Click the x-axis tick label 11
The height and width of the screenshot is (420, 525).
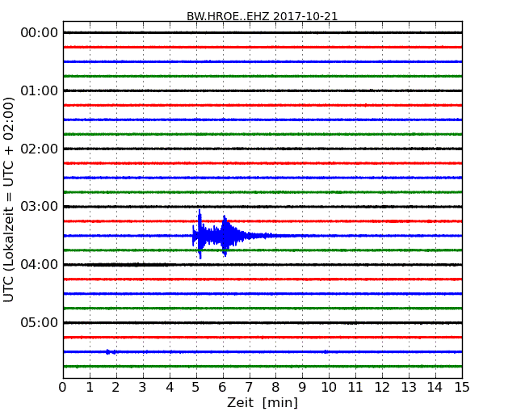355,388
